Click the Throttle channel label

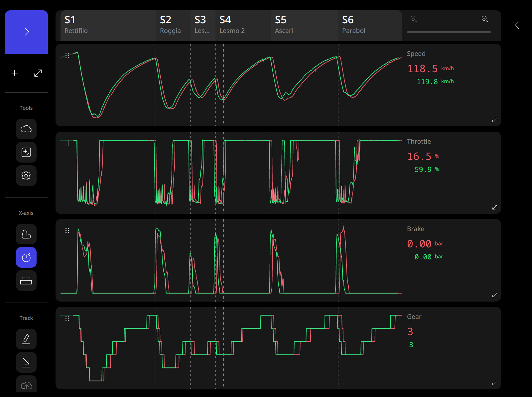[419, 141]
